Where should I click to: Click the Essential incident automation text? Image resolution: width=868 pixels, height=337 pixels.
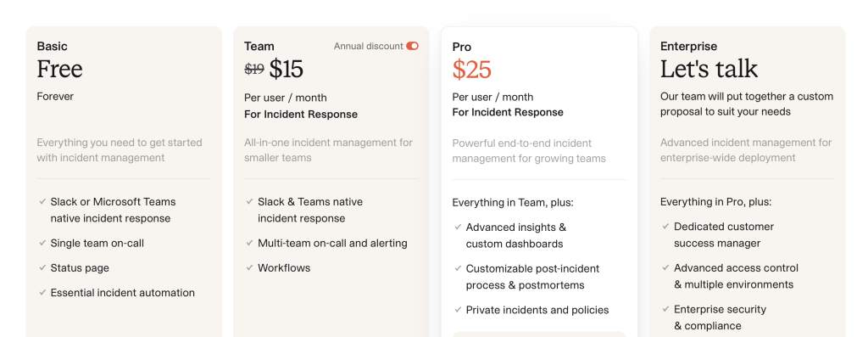coord(122,293)
